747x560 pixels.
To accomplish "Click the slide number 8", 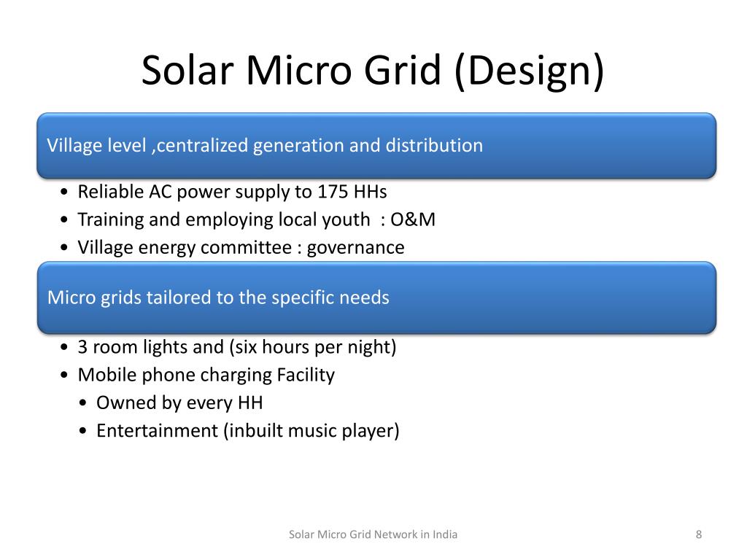I will (699, 534).
